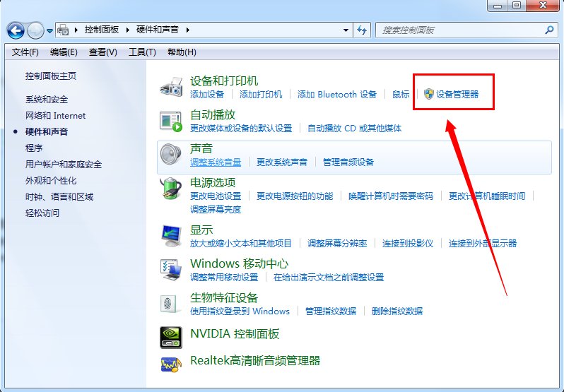This screenshot has height=392, width=564.
Task: Click the 调整屏幕亮度 link
Action: point(216,210)
